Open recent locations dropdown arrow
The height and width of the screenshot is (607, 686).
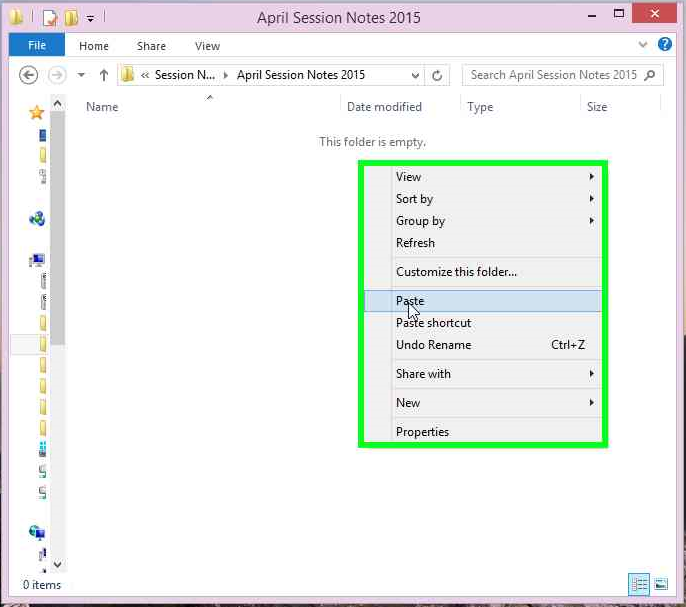tap(81, 75)
